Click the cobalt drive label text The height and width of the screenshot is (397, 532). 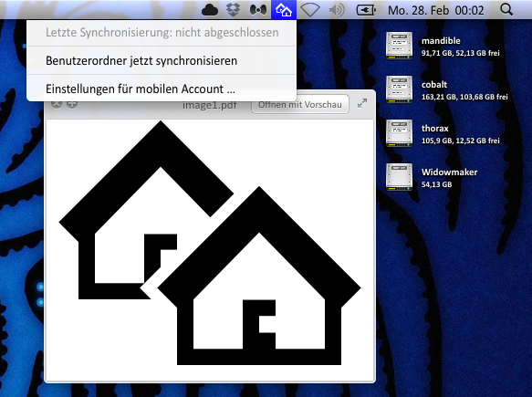(x=434, y=85)
